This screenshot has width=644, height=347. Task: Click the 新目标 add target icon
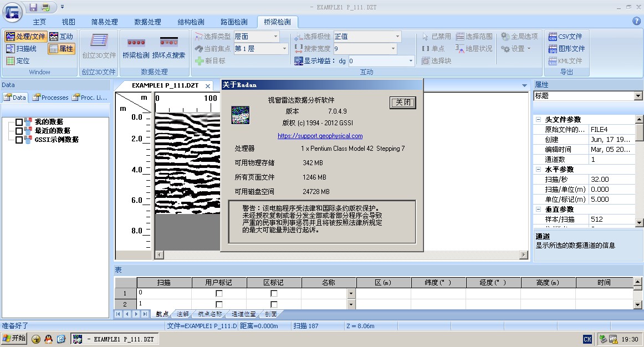click(x=199, y=61)
